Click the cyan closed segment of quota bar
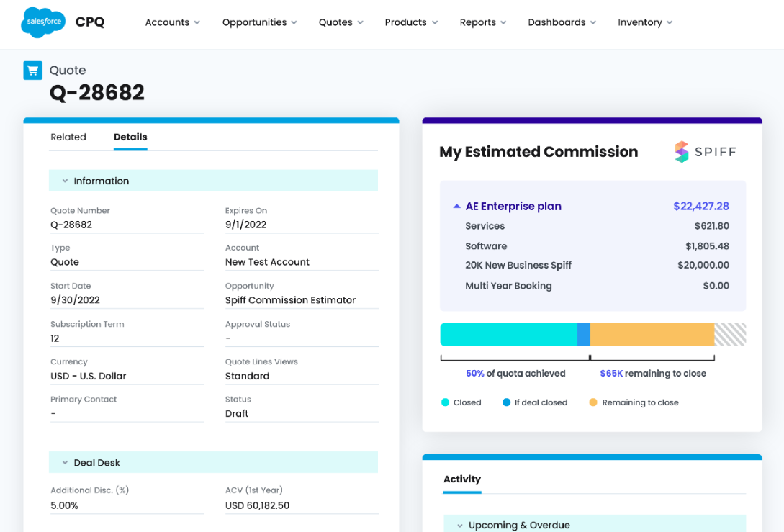 point(508,335)
